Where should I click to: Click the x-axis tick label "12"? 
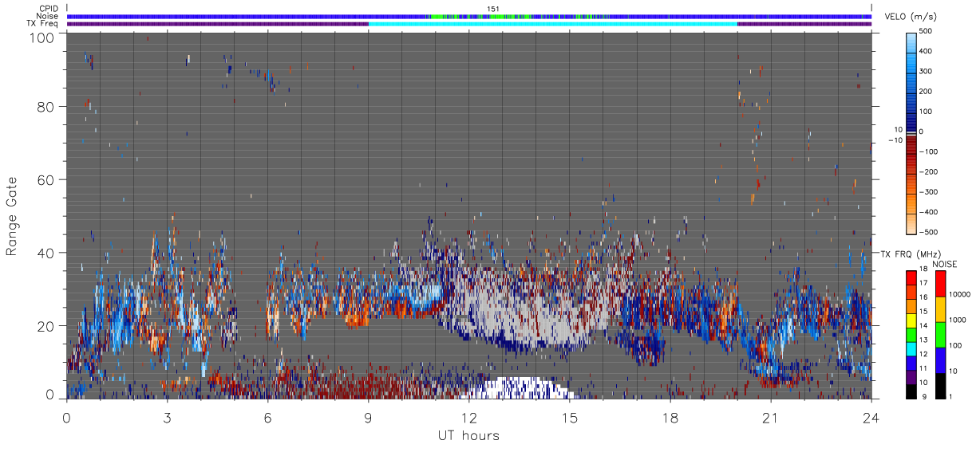pyautogui.click(x=468, y=418)
